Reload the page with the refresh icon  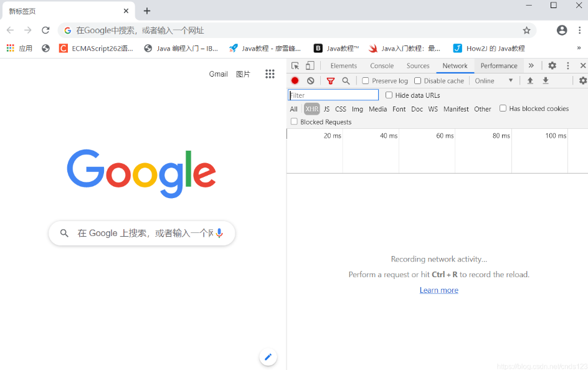45,31
